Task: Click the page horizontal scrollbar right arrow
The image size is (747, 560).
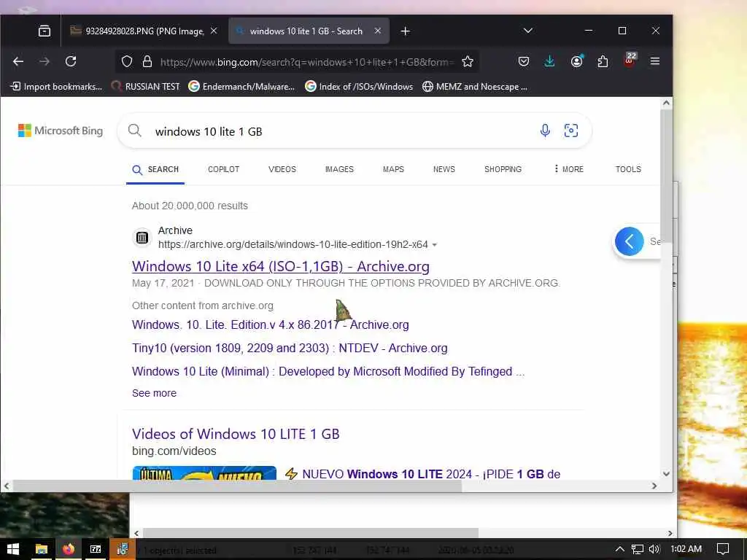Action: click(654, 486)
